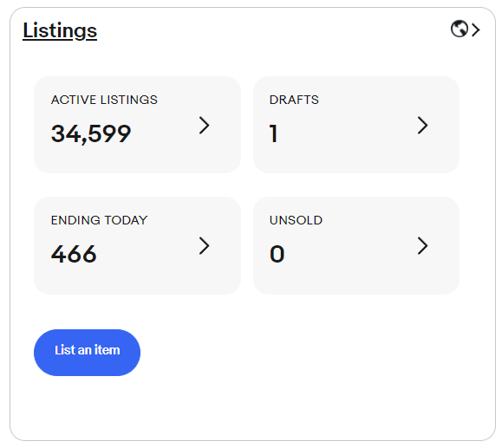The width and height of the screenshot is (502, 448).
Task: Click the UNSOLD label
Action: (297, 220)
